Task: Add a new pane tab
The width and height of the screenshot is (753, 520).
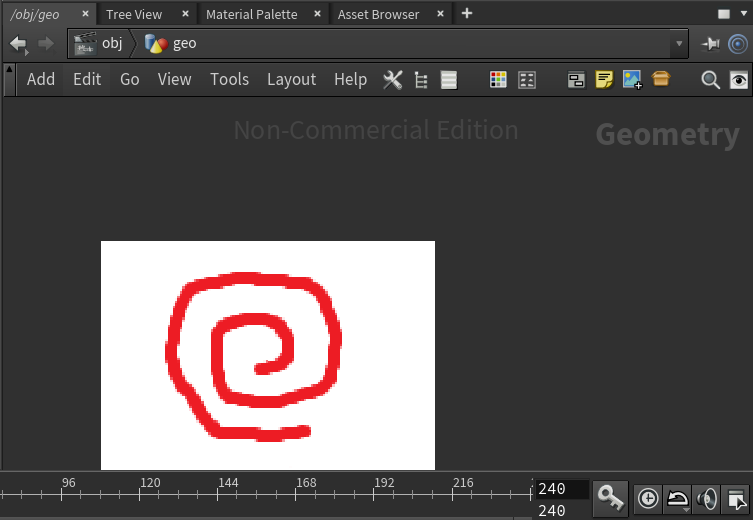Action: click(467, 13)
